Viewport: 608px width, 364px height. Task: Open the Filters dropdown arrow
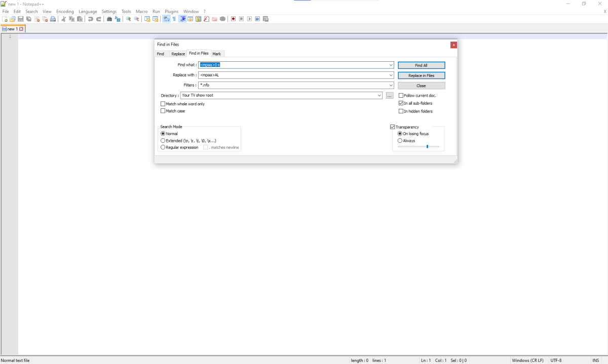tap(391, 86)
